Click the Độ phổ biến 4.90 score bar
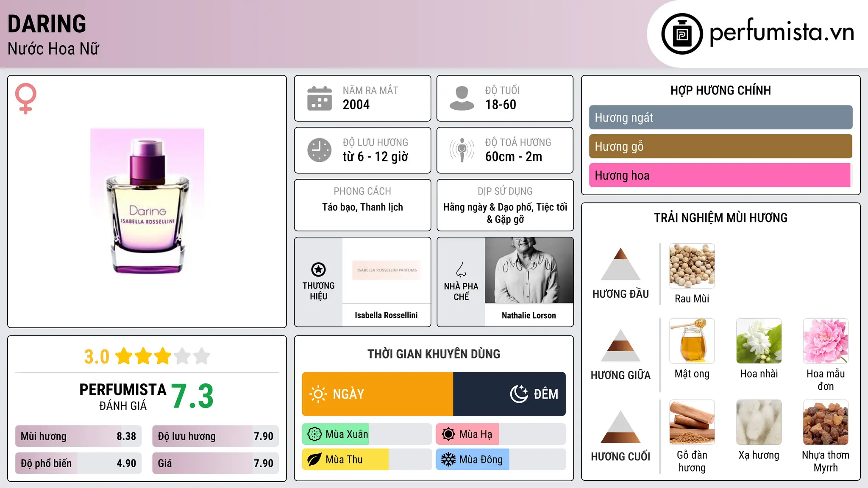This screenshot has height=488, width=868. click(x=78, y=463)
